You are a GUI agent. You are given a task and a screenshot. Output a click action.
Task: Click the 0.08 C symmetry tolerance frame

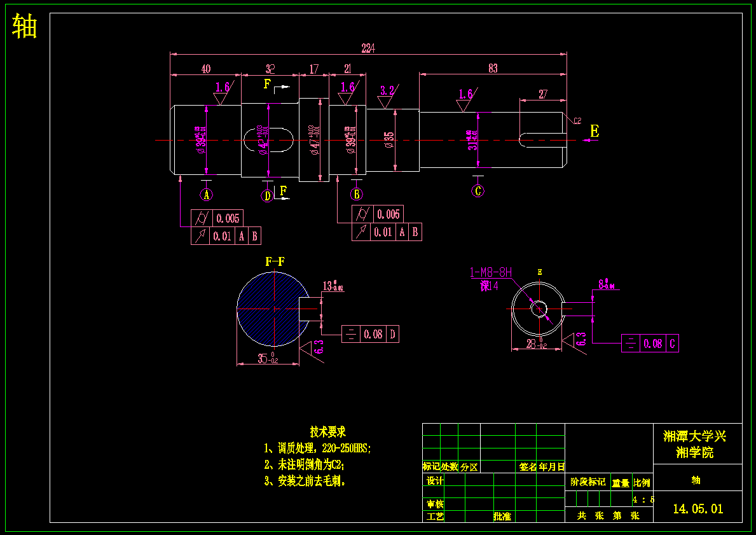(x=650, y=343)
